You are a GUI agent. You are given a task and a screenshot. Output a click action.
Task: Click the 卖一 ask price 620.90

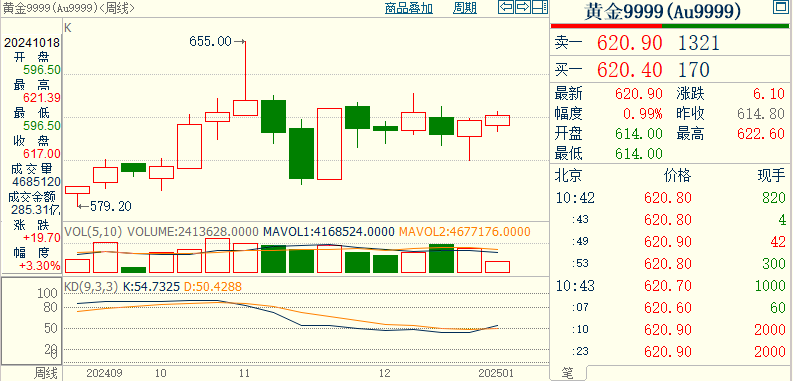pos(630,43)
